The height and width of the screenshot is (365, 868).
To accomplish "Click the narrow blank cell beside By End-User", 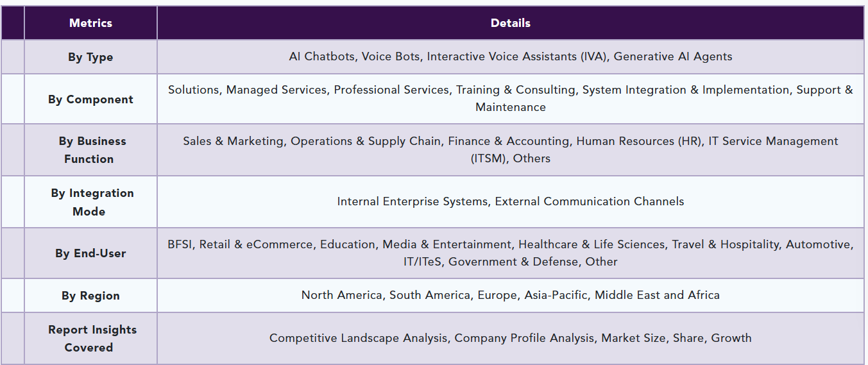I will click(x=13, y=253).
